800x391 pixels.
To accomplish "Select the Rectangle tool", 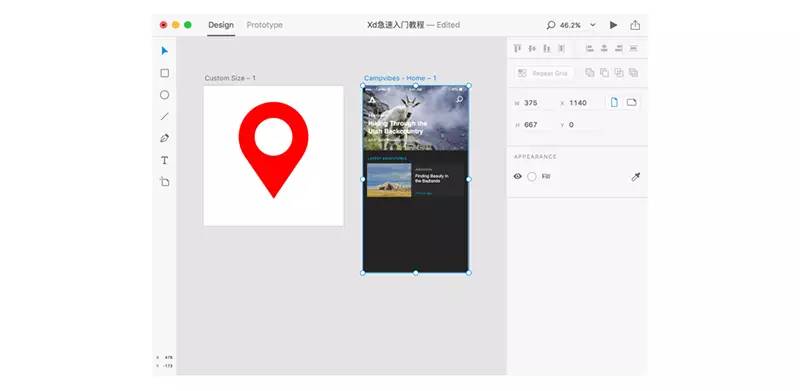I will [x=164, y=73].
